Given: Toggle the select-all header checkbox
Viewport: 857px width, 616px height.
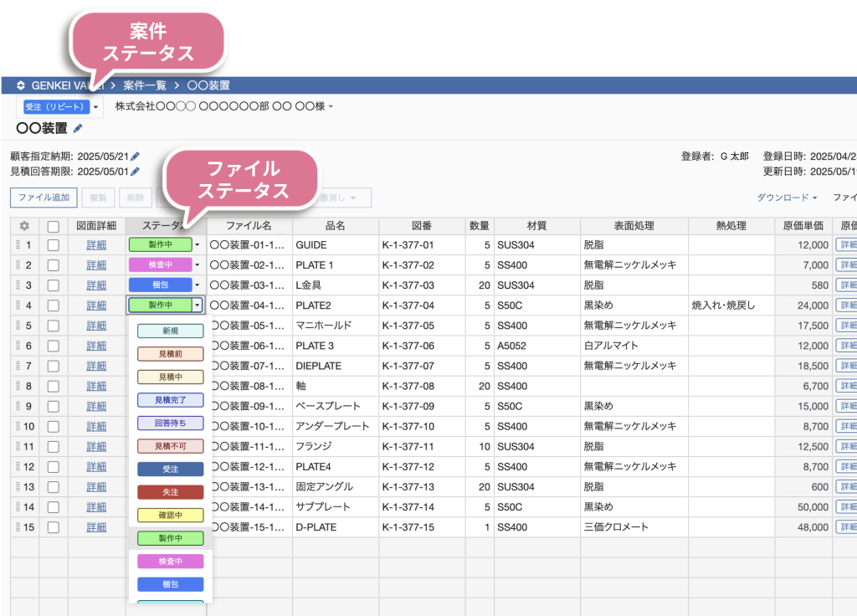Looking at the screenshot, I should click(x=53, y=226).
